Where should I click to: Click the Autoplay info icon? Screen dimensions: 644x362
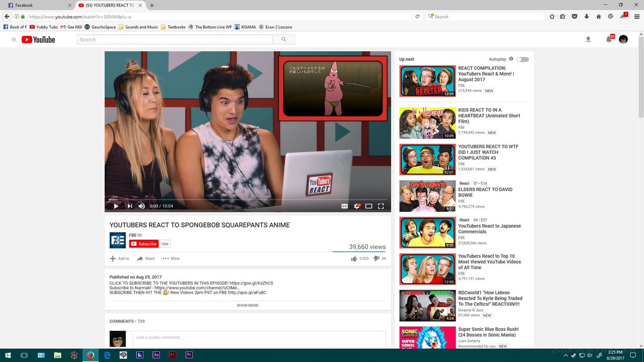point(511,59)
